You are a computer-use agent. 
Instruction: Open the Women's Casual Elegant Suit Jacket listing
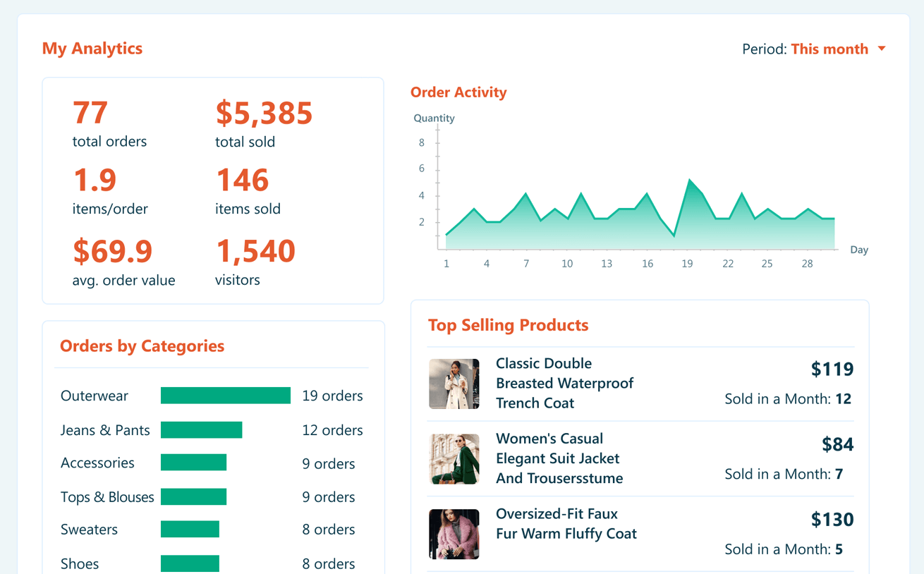tap(559, 459)
